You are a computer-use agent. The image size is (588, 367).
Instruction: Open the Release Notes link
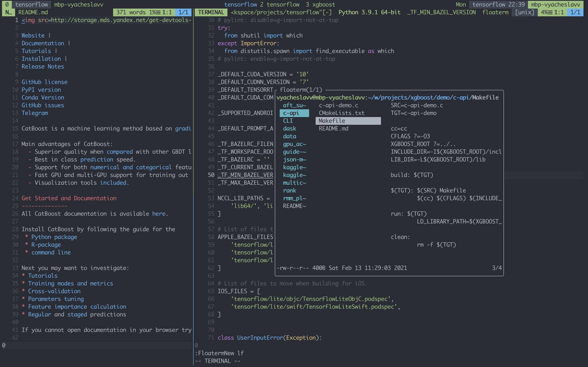(43, 66)
